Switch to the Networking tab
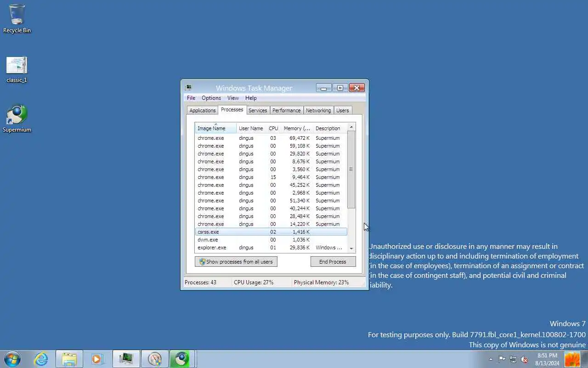The width and height of the screenshot is (588, 368). pos(318,110)
